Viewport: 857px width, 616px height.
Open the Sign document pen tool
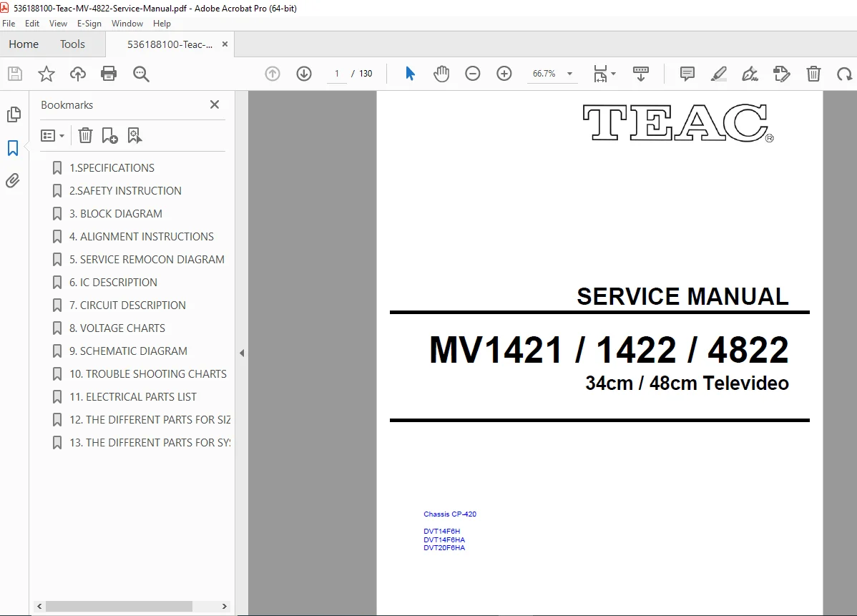coord(750,73)
